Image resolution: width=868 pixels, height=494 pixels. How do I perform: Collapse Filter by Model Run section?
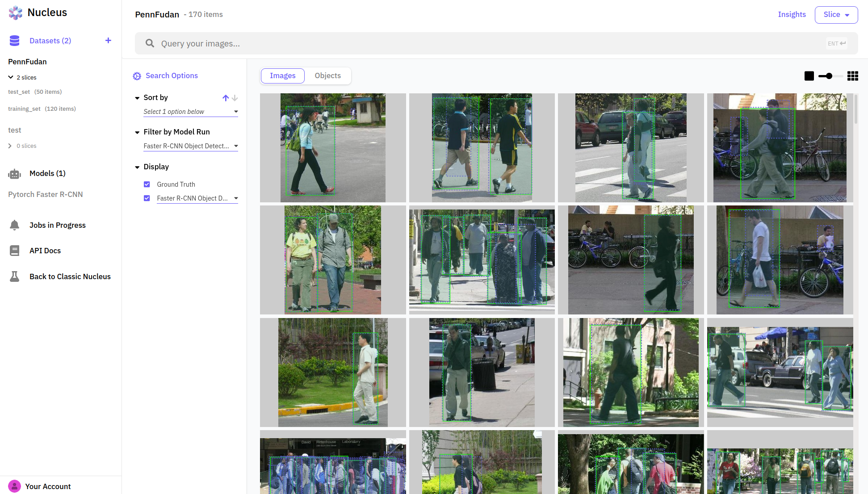pos(137,132)
